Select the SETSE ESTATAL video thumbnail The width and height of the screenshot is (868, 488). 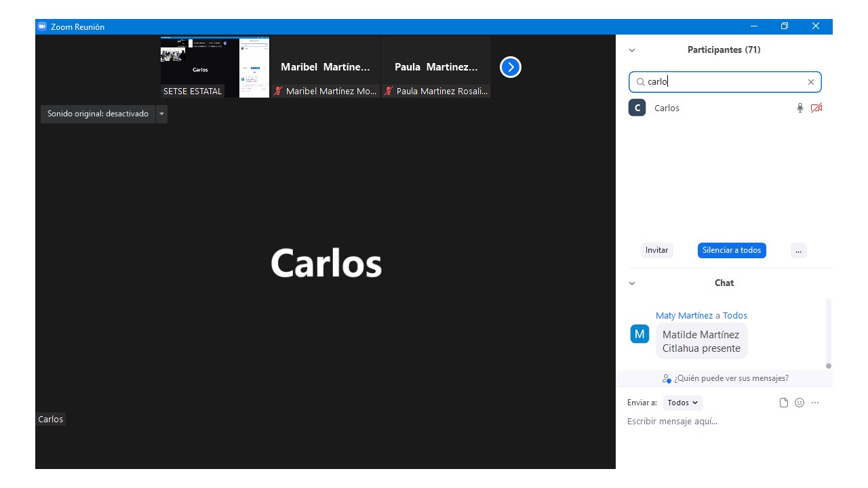(x=214, y=67)
